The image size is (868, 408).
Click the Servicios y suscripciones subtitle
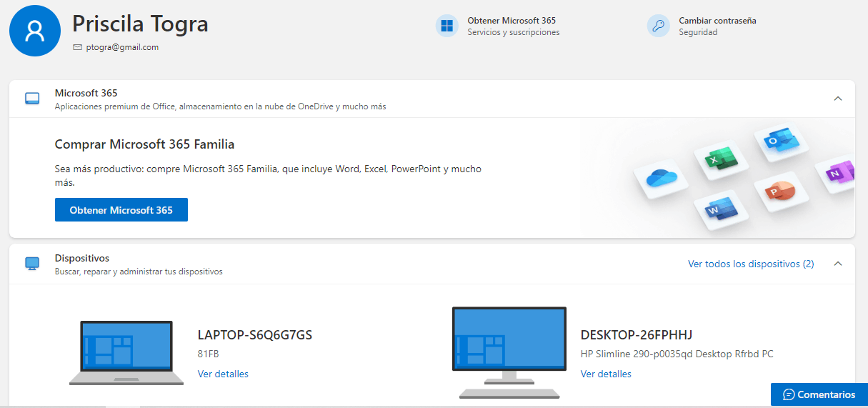pyautogui.click(x=514, y=32)
